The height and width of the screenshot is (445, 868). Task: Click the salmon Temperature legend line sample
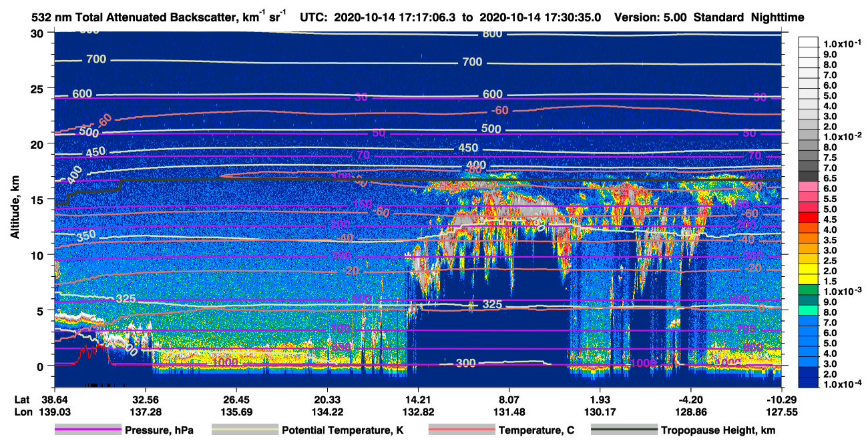461,430
